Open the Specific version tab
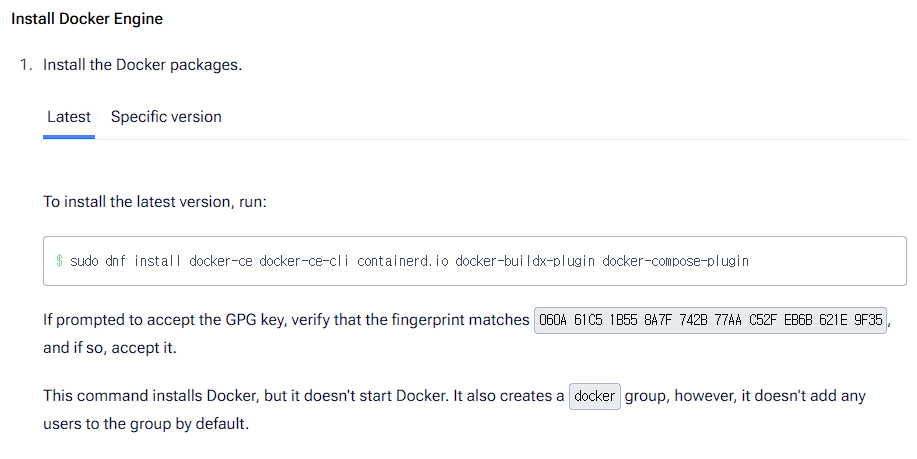 [x=166, y=117]
